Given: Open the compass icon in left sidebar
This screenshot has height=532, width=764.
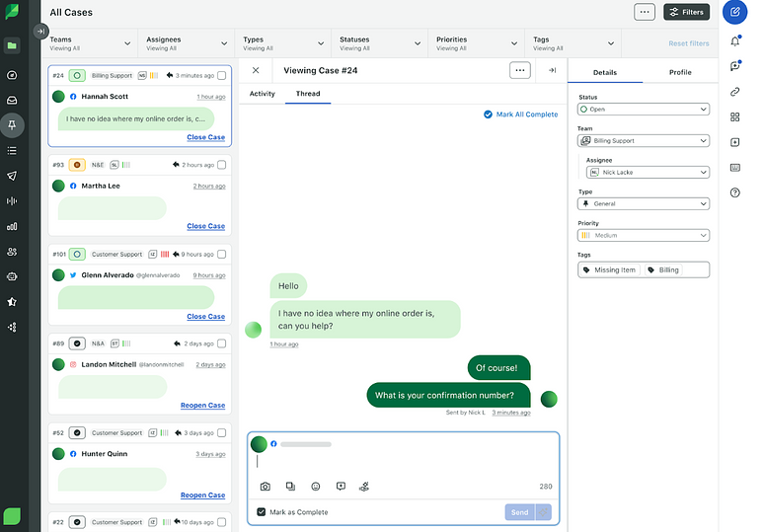Looking at the screenshot, I should 12,75.
